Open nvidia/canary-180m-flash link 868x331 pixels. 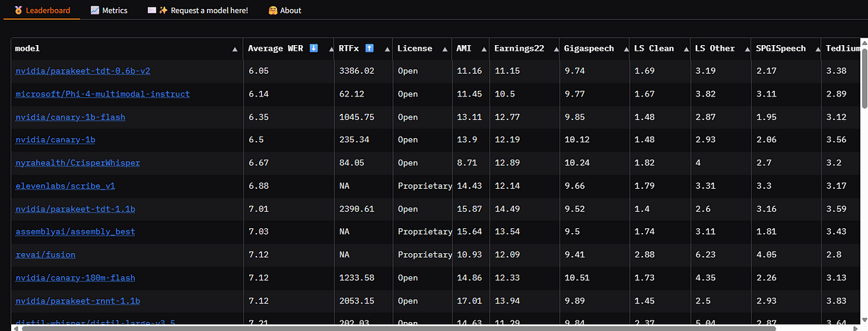click(75, 278)
